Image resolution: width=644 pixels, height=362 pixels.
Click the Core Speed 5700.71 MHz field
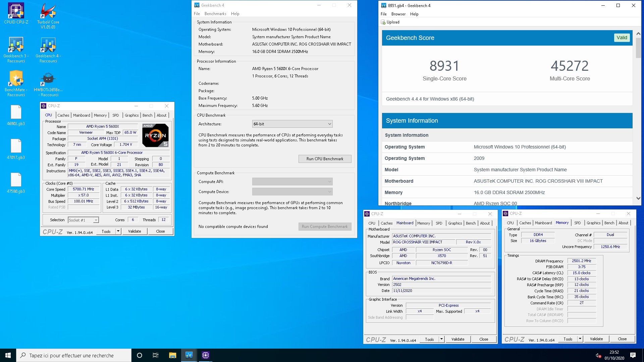(x=84, y=189)
